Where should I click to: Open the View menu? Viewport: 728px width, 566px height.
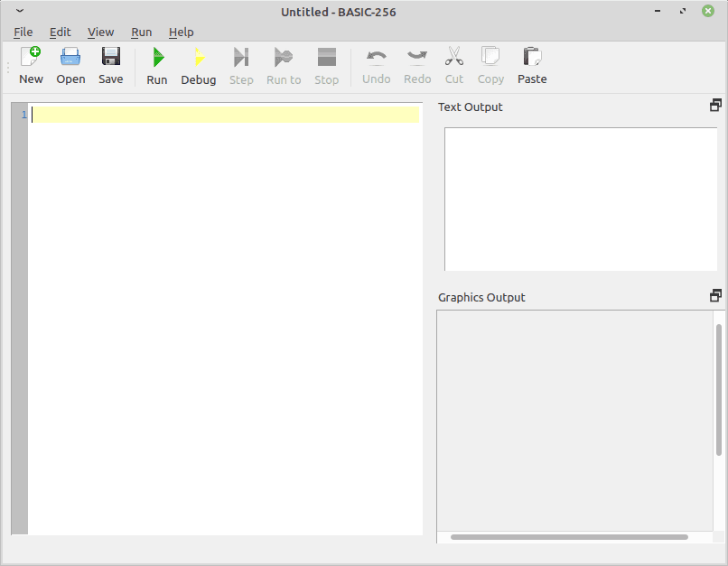(x=101, y=32)
